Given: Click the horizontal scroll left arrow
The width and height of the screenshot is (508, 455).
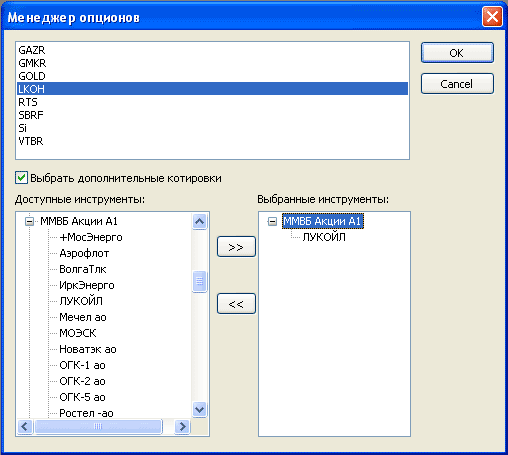Looking at the screenshot, I should point(25,426).
